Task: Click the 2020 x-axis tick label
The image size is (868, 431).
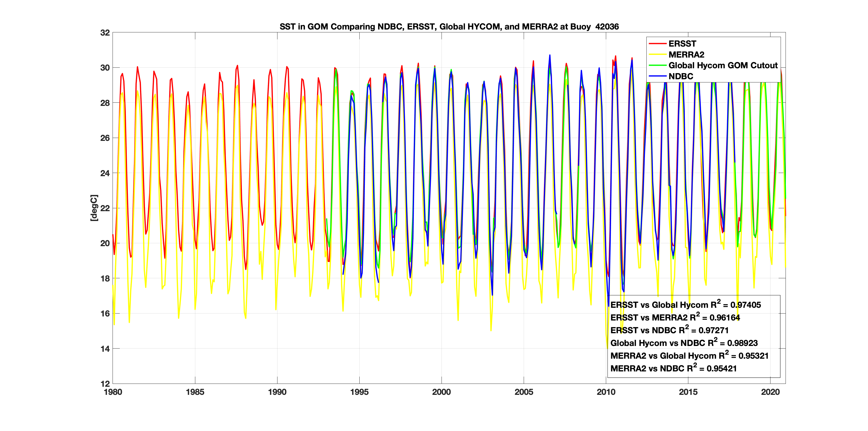Action: click(x=770, y=392)
